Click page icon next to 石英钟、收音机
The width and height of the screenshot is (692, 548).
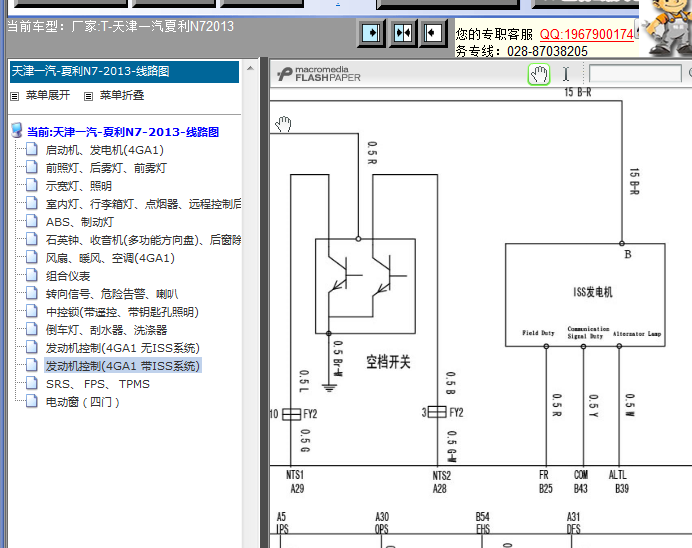(x=31, y=239)
